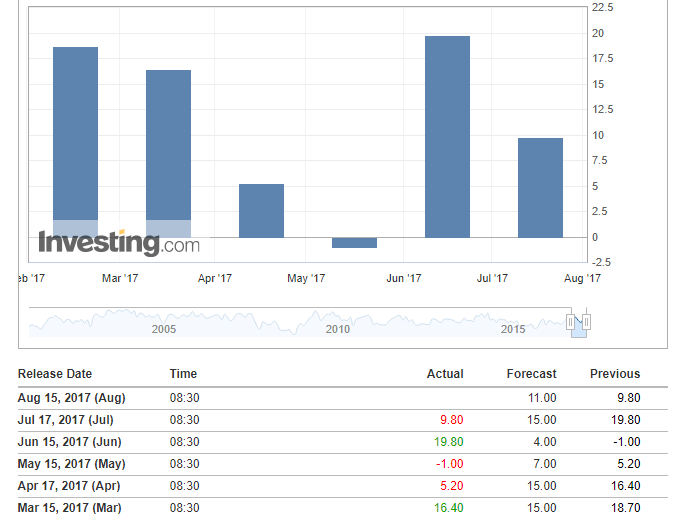The image size is (680, 521).
Task: Click the April '17 bar at 5.20
Action: click(262, 211)
